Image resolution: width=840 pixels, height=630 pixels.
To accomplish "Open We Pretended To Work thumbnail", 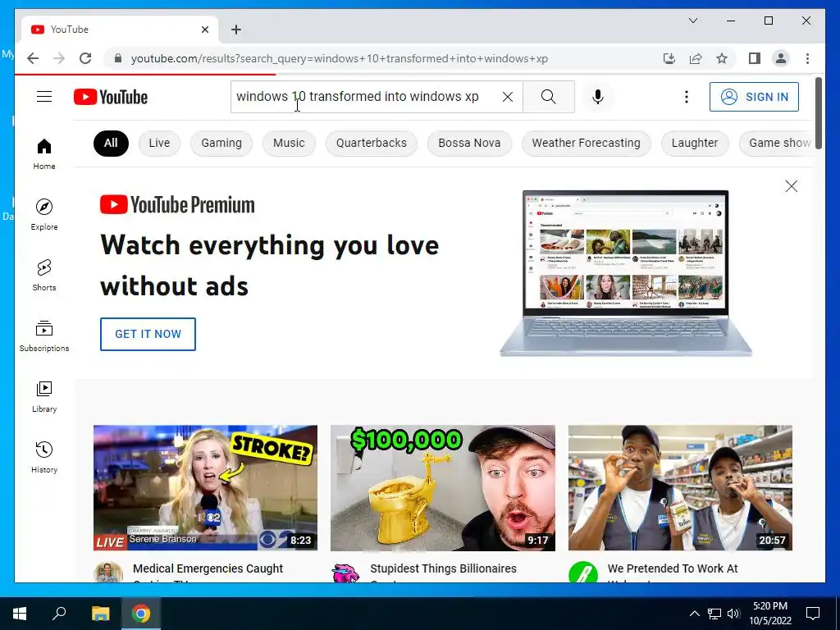I will (680, 487).
